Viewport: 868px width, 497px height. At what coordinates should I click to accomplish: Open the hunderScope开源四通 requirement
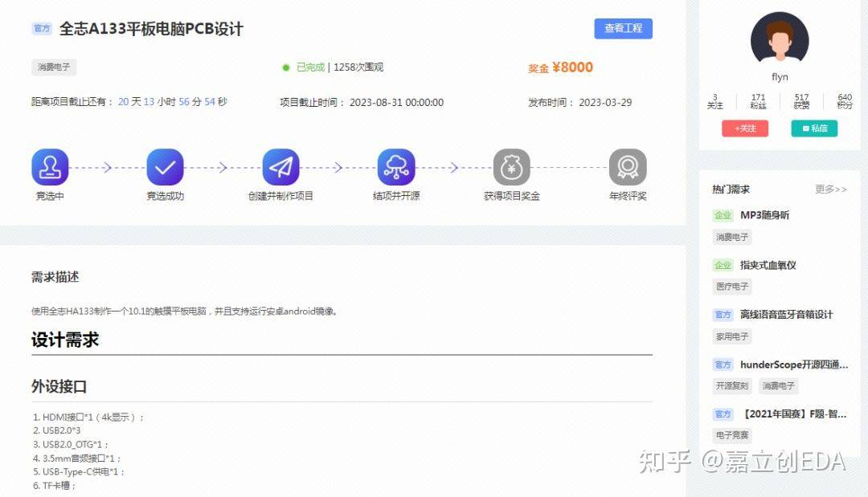click(x=794, y=365)
